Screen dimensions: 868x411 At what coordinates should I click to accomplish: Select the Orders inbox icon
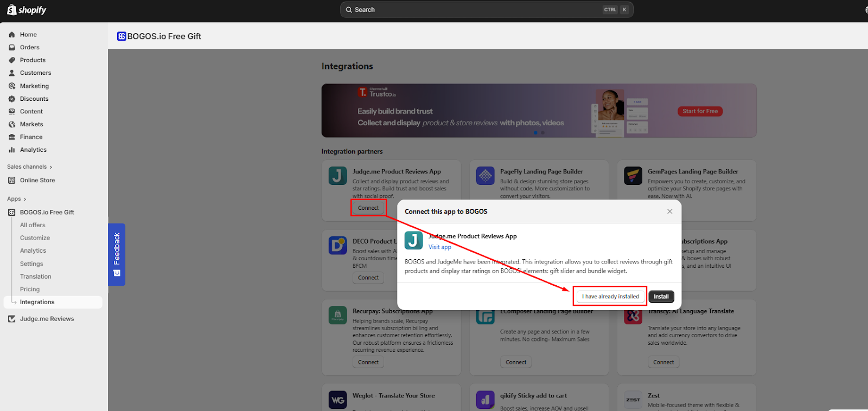click(12, 47)
